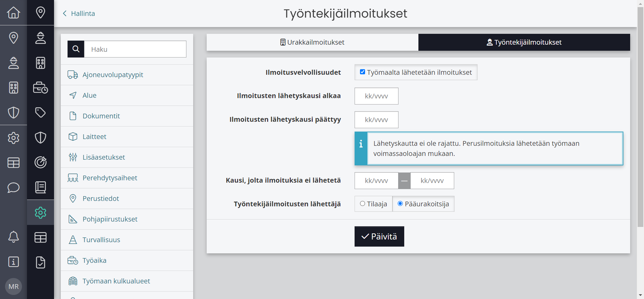Select the Pääurakoitsija radio option
Viewport: 644px width, 299px height.
[x=400, y=204]
